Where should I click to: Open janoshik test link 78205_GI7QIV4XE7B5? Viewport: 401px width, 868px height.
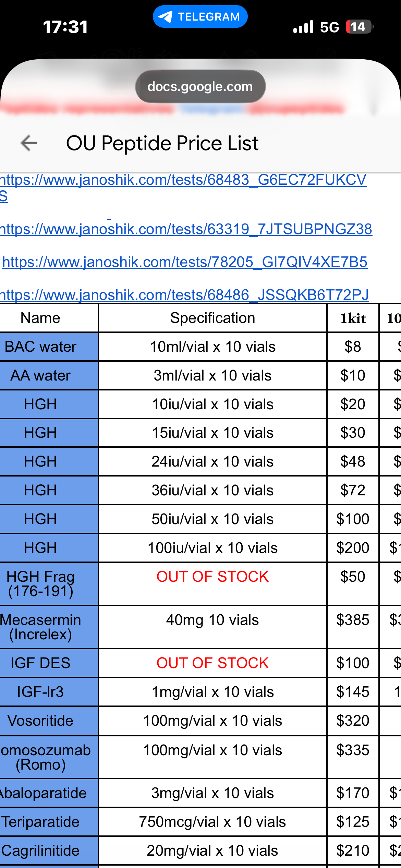tap(185, 262)
